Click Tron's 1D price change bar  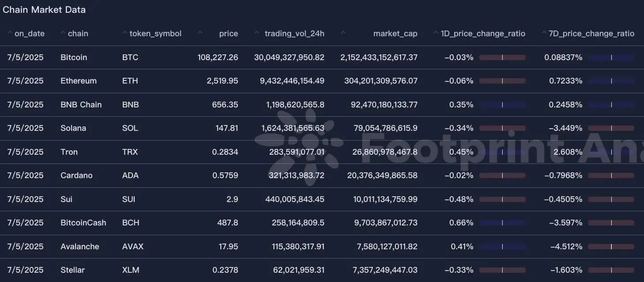[x=503, y=152]
